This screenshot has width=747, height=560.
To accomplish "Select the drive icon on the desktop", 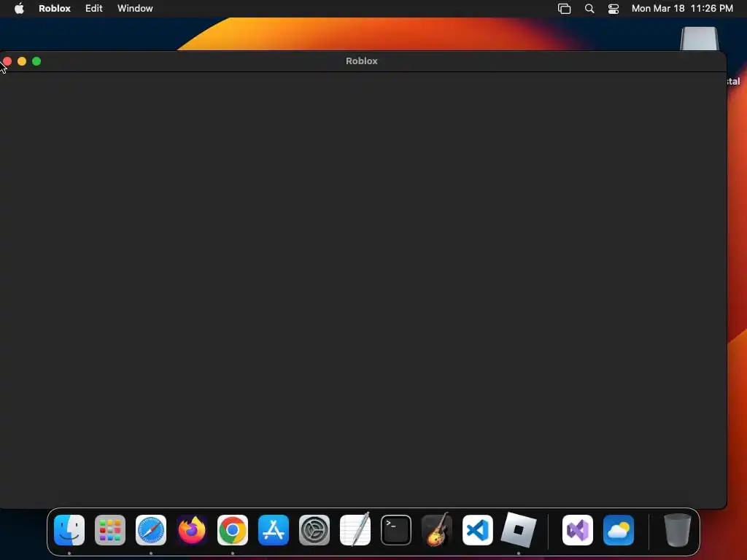I will 699,39.
